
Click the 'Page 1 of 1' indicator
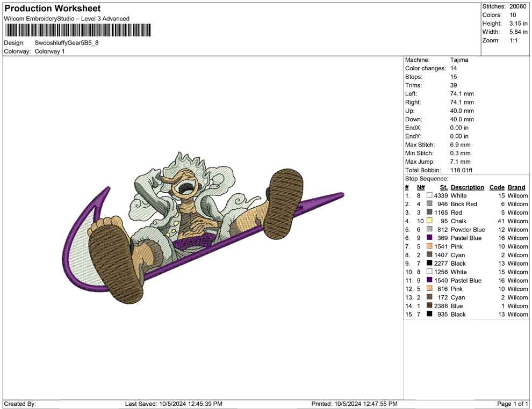(x=512, y=404)
